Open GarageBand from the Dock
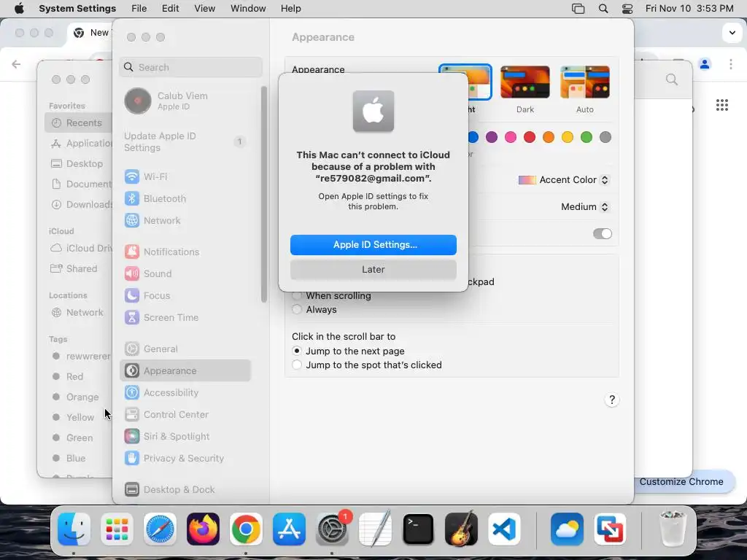The width and height of the screenshot is (747, 560). (x=461, y=529)
